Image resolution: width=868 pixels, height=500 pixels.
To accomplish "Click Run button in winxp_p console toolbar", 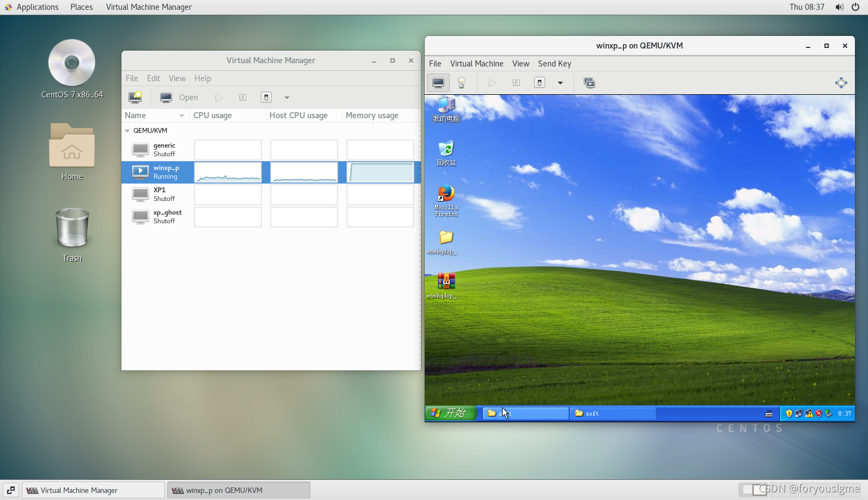I will 492,83.
